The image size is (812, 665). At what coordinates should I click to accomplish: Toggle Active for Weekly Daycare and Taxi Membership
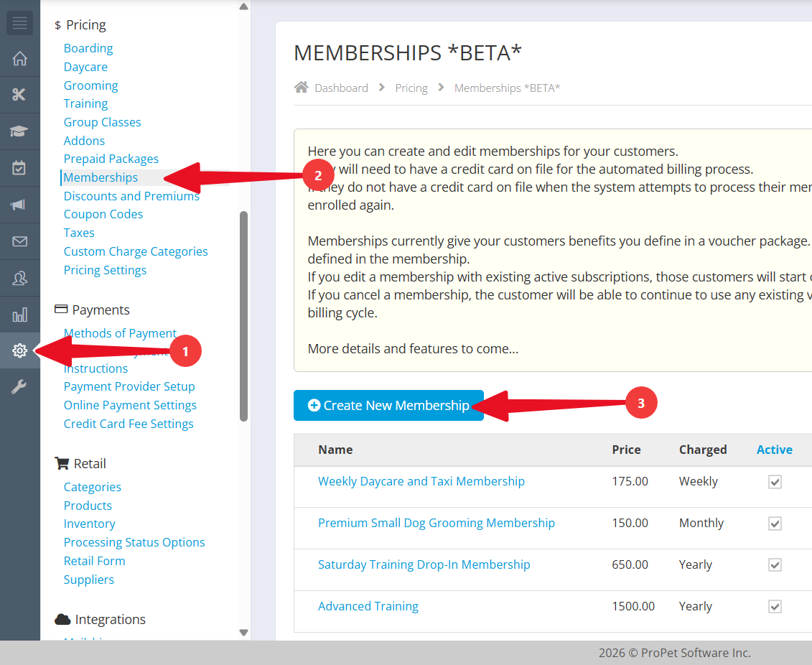pos(775,482)
